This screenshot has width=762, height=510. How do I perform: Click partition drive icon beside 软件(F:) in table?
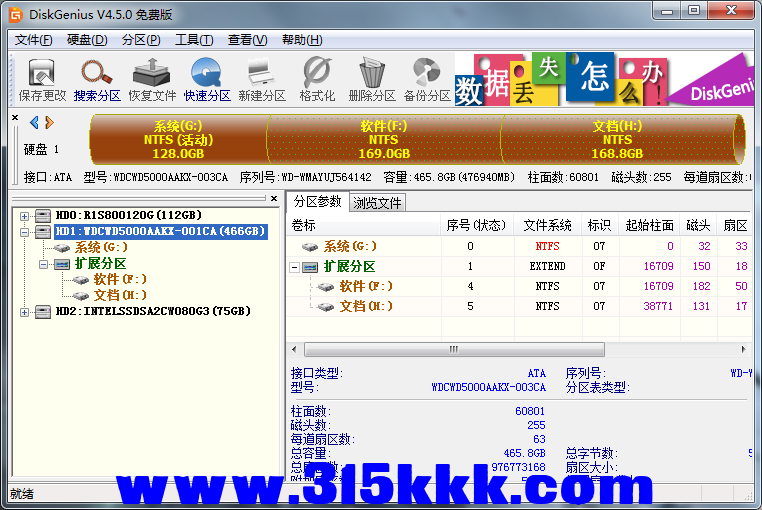pos(325,287)
